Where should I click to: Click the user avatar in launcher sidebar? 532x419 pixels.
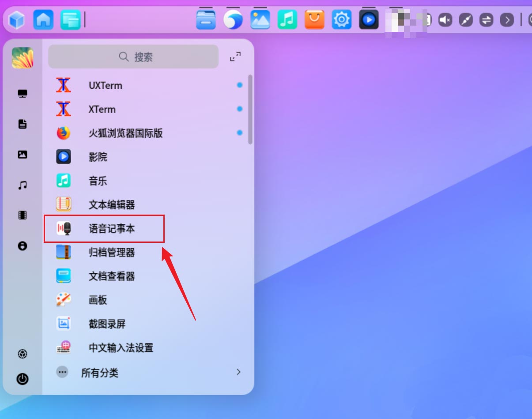click(x=23, y=58)
